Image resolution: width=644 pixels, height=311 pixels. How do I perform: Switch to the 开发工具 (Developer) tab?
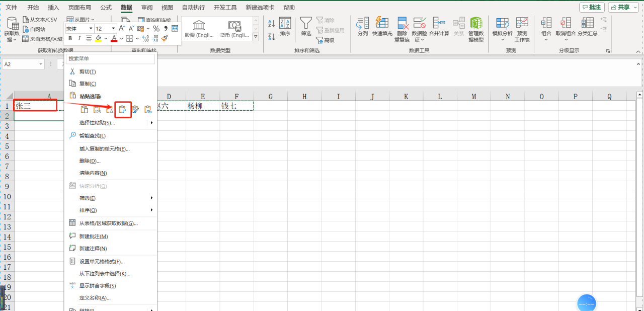225,8
